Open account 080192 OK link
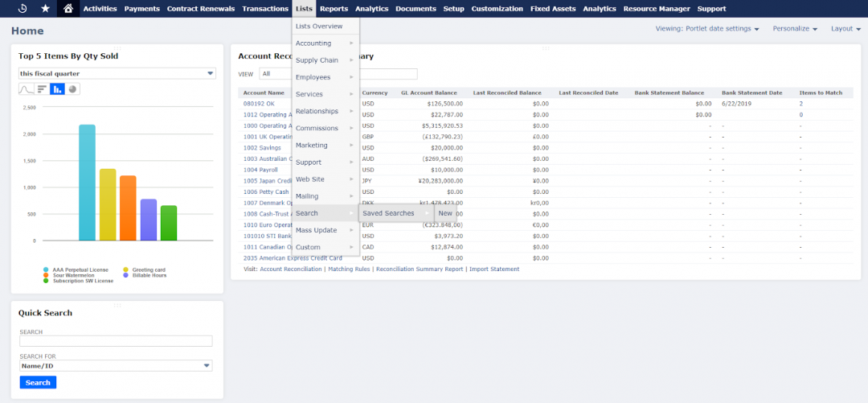Screen dimensions: 868x403 point(259,104)
